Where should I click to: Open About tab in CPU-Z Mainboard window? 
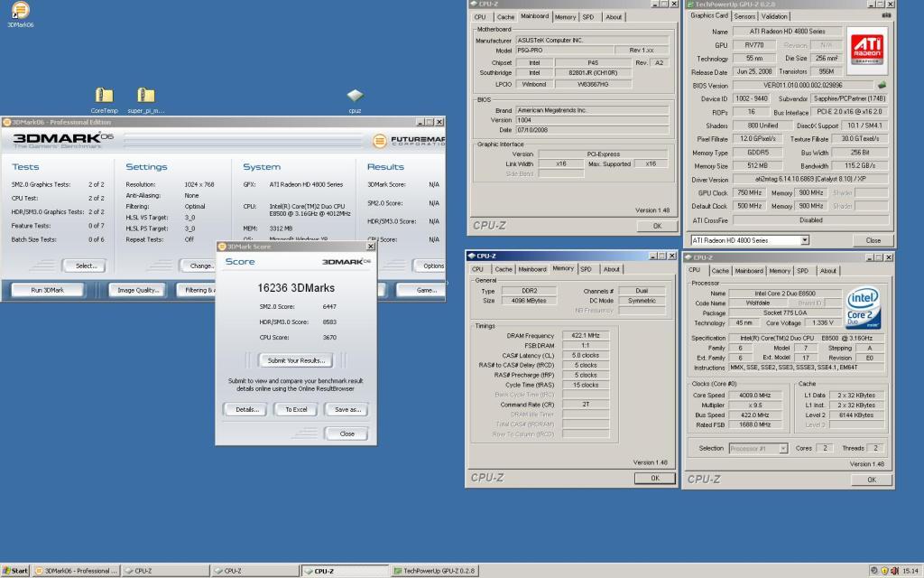(614, 17)
